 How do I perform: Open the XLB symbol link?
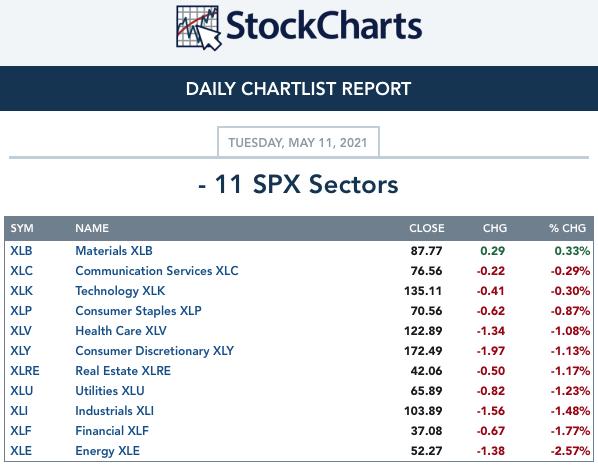click(x=21, y=251)
